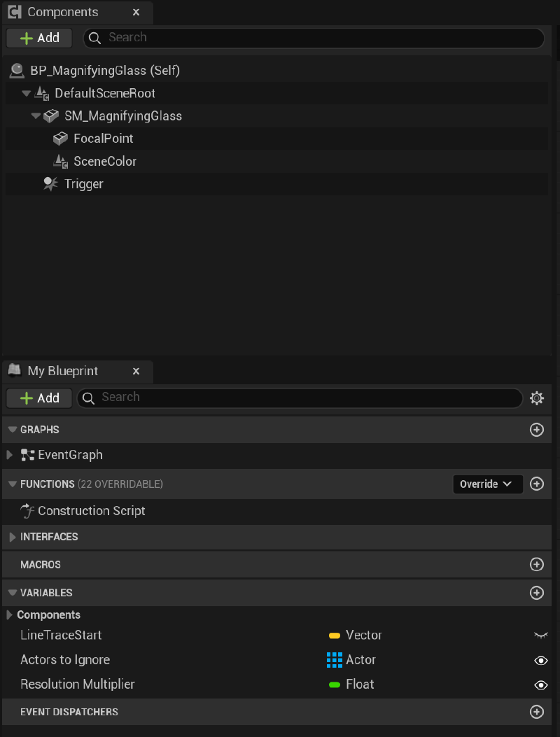Add a new macro with plus icon
560x737 pixels.
(537, 564)
